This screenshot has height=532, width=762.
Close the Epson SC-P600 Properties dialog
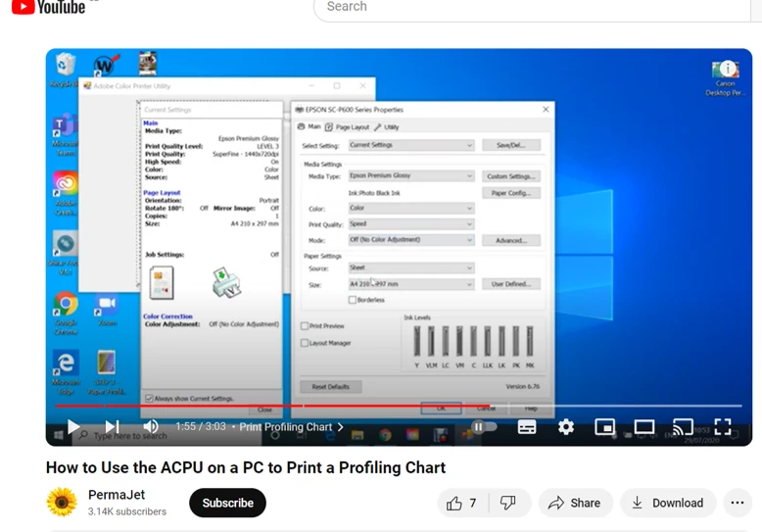tap(546, 110)
